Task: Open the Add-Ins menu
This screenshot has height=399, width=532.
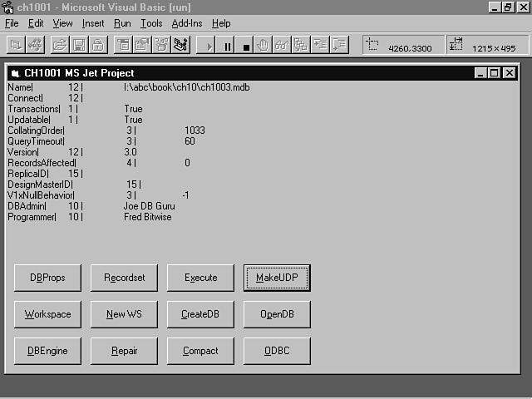Action: click(x=186, y=23)
